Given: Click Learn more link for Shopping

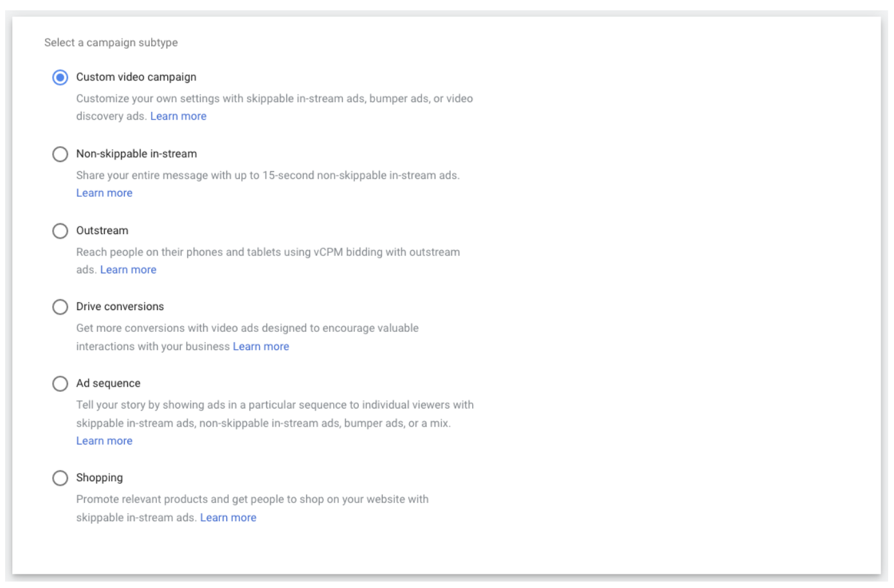Looking at the screenshot, I should point(228,517).
